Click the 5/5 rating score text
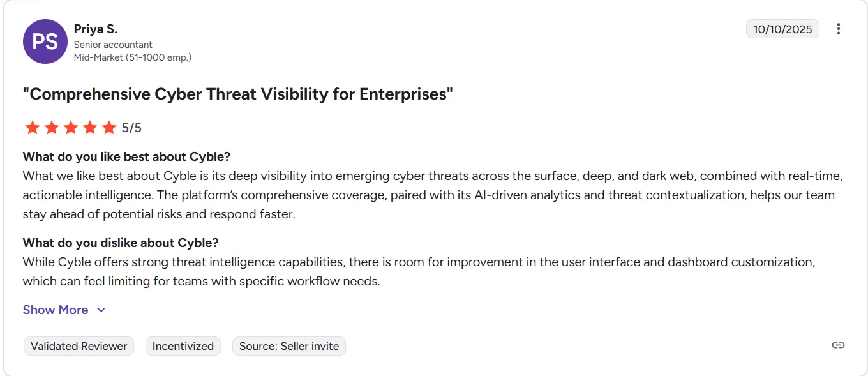This screenshot has height=376, width=868. (131, 128)
